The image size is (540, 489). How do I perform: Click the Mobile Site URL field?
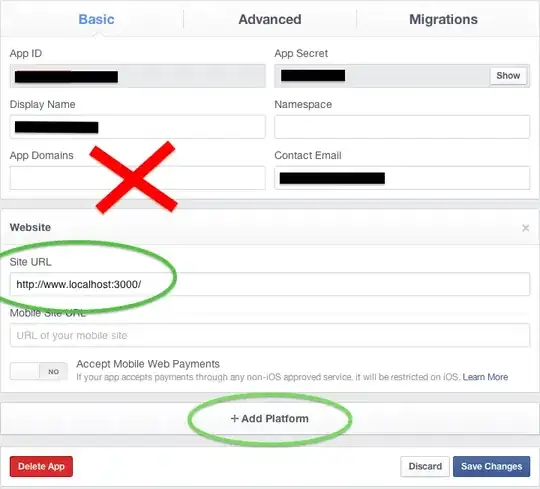[270, 335]
